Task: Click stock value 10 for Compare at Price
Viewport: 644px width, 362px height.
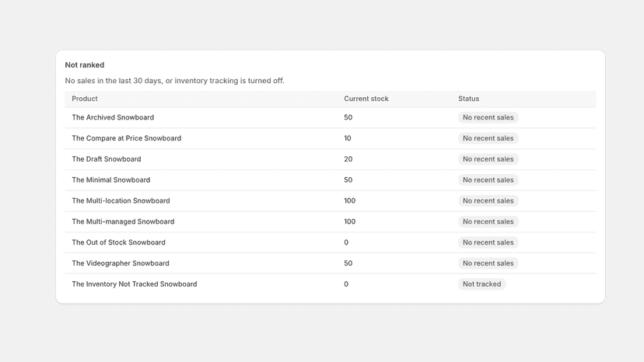Action: (348, 138)
